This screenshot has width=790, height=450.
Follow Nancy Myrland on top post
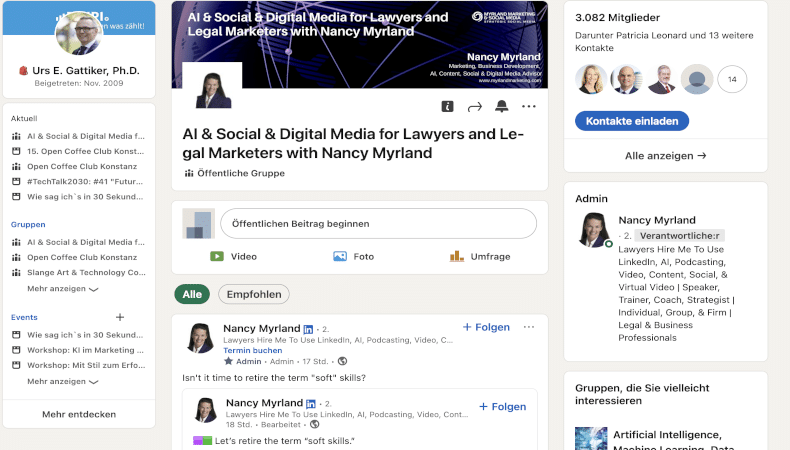486,327
